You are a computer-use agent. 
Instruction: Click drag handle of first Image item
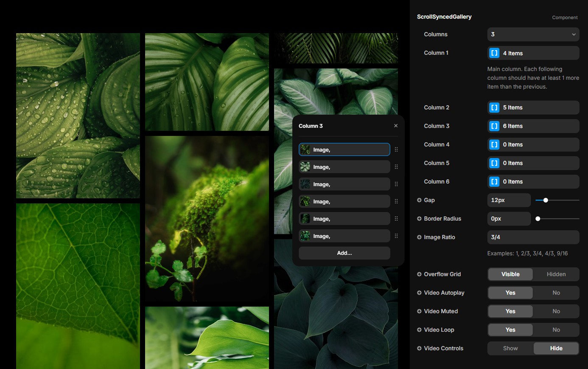396,149
